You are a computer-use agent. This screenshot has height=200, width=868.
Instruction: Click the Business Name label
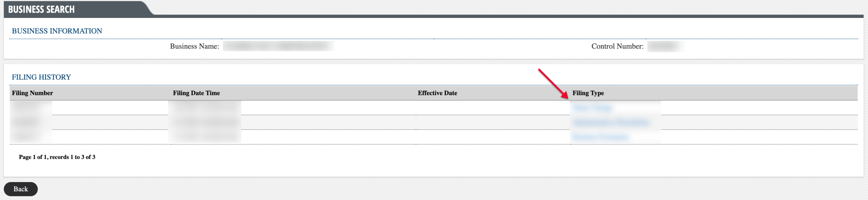click(x=195, y=46)
